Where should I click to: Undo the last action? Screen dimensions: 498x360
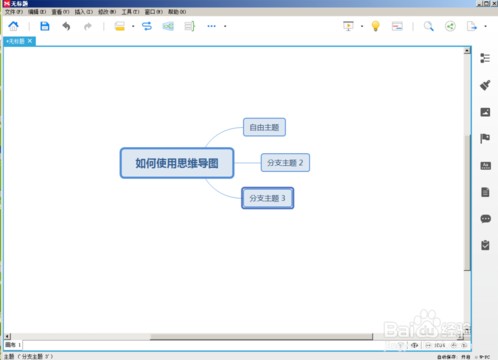tap(66, 26)
